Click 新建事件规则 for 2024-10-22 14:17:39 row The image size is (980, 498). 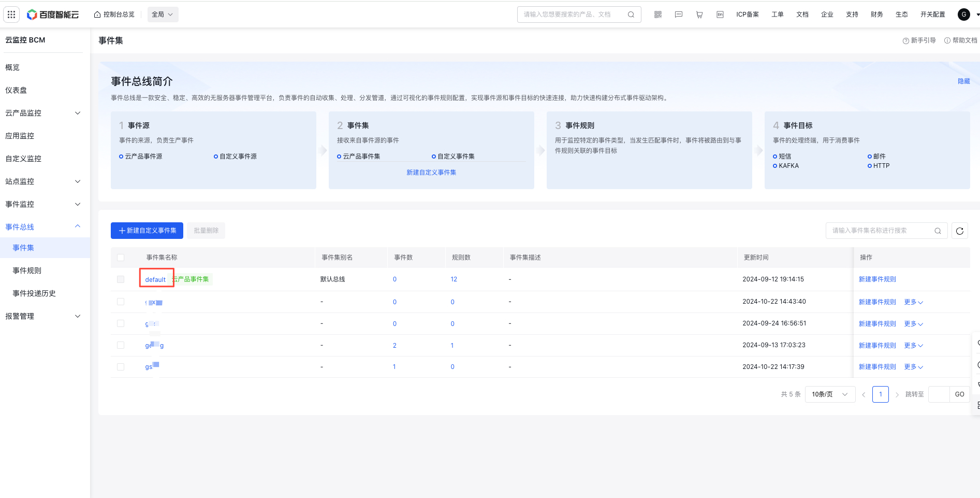click(x=877, y=367)
